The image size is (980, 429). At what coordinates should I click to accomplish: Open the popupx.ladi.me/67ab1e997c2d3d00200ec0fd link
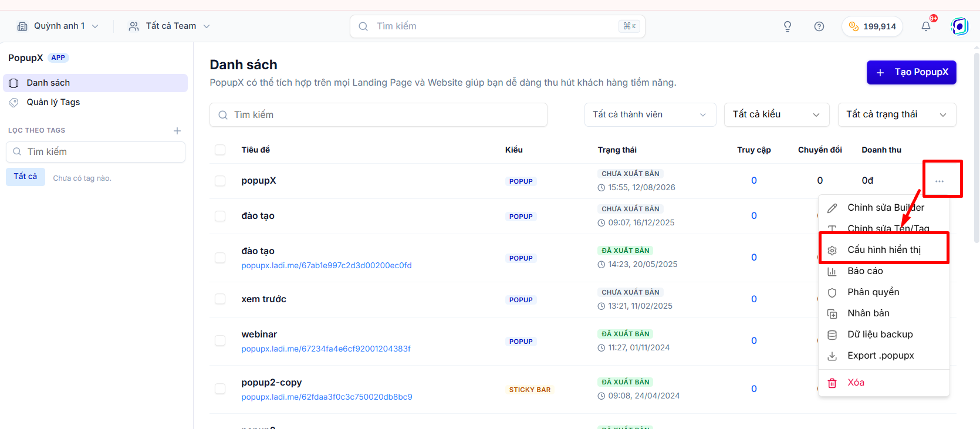[x=326, y=266]
